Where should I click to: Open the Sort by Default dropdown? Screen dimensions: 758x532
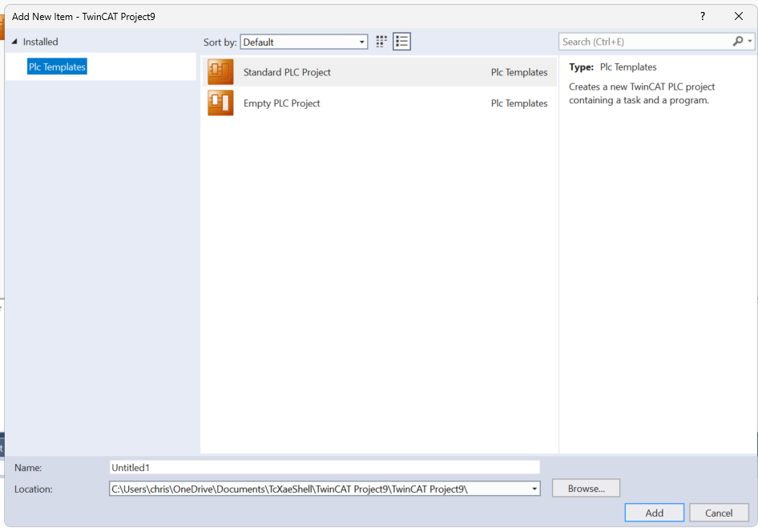pos(304,42)
